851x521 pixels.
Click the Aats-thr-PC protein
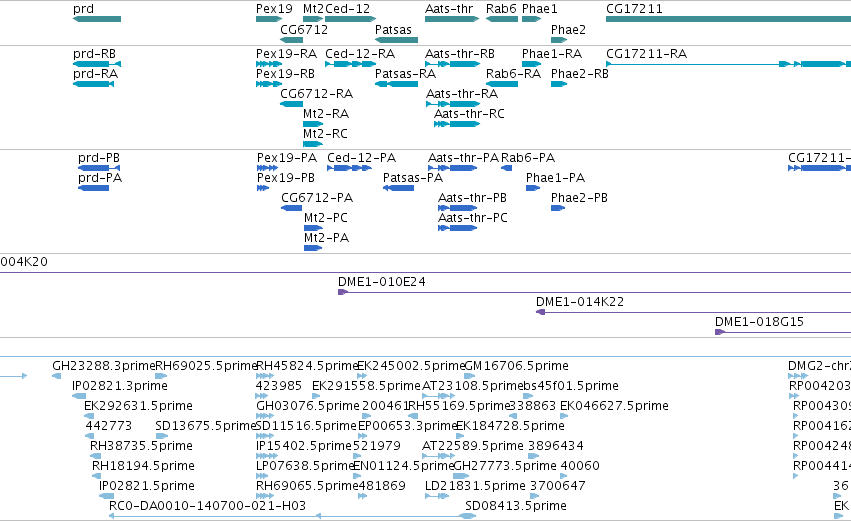[x=458, y=228]
